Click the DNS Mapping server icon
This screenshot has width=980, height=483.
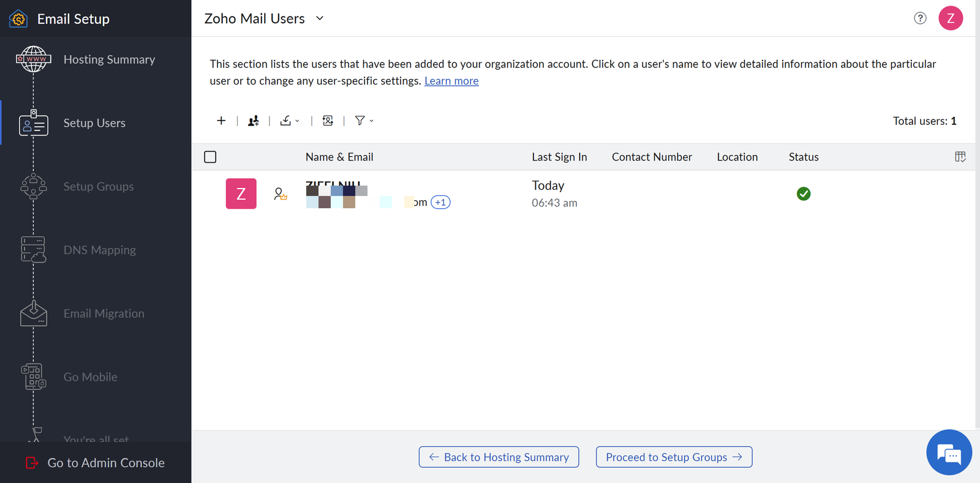click(34, 250)
